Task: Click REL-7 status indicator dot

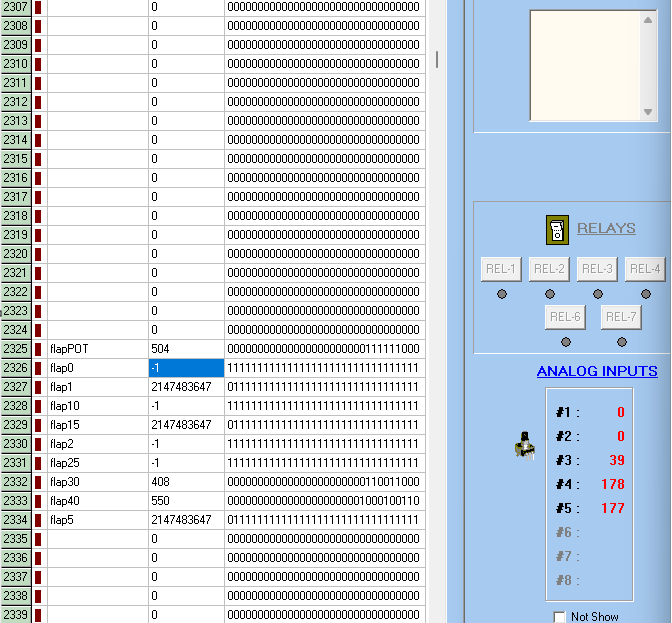Action: tap(621, 342)
